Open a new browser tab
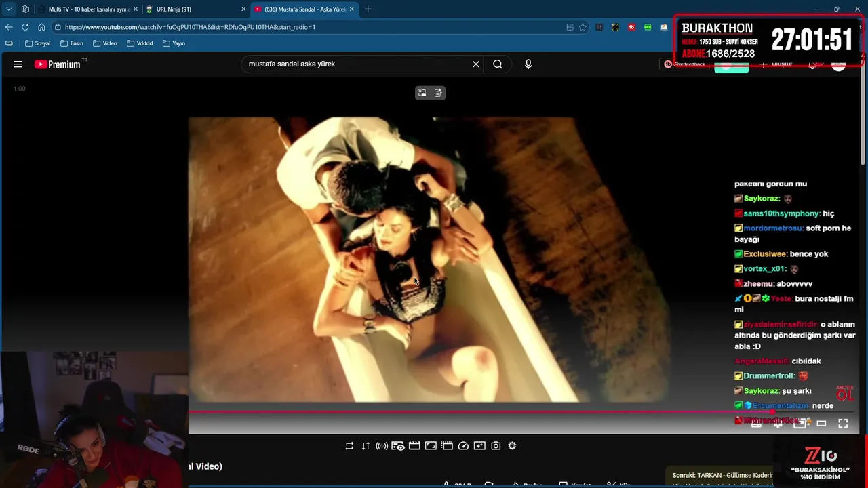 pyautogui.click(x=368, y=9)
